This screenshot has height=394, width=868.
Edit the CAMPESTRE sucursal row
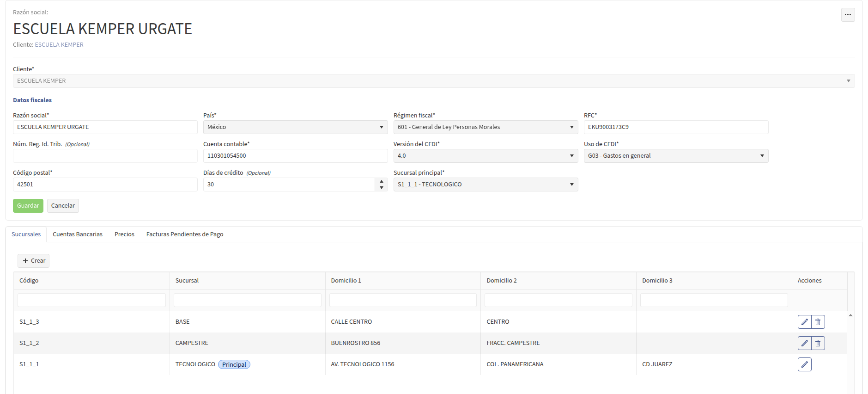click(x=804, y=343)
